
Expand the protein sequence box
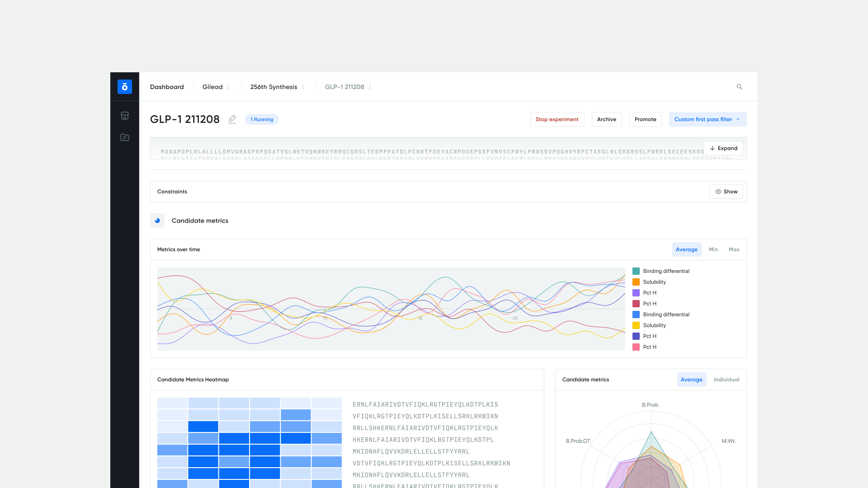pyautogui.click(x=723, y=148)
